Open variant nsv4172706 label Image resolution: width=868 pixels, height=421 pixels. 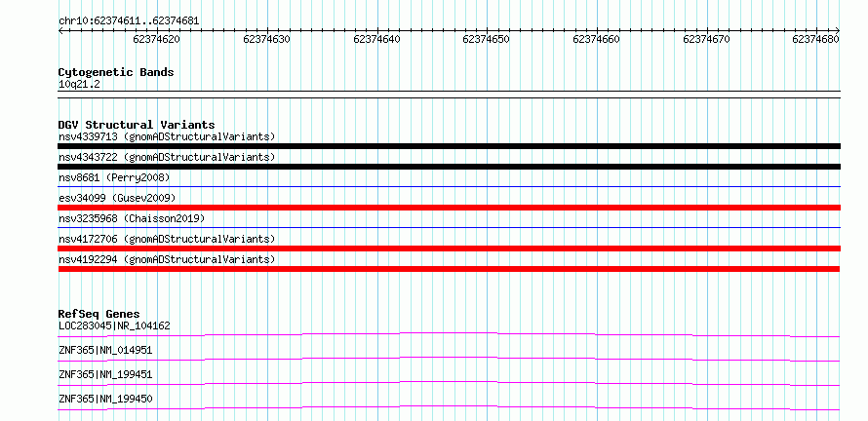click(x=167, y=239)
